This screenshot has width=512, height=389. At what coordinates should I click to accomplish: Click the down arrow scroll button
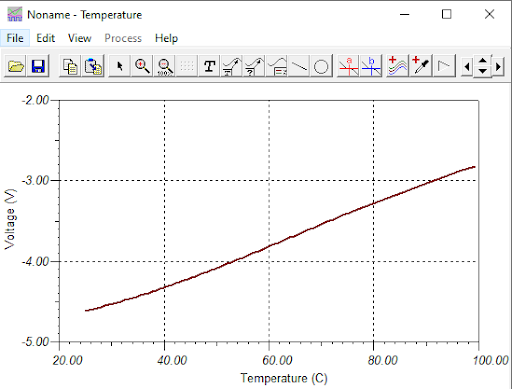pyautogui.click(x=483, y=71)
